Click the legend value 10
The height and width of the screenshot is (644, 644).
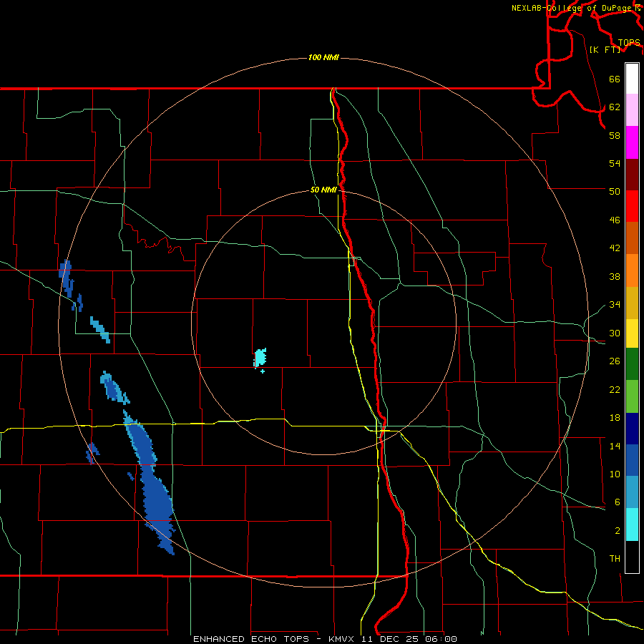[x=615, y=474]
